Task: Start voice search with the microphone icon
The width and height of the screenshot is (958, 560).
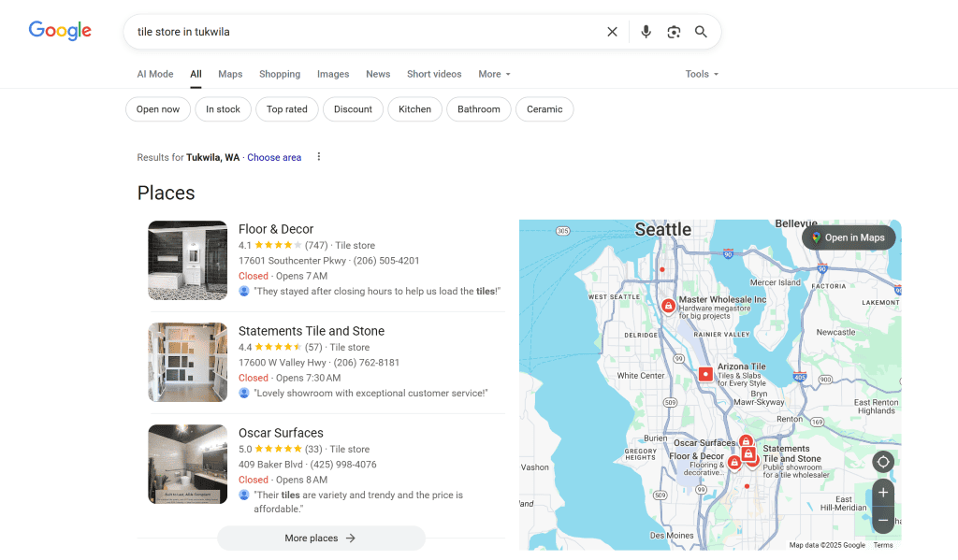Action: point(646,32)
